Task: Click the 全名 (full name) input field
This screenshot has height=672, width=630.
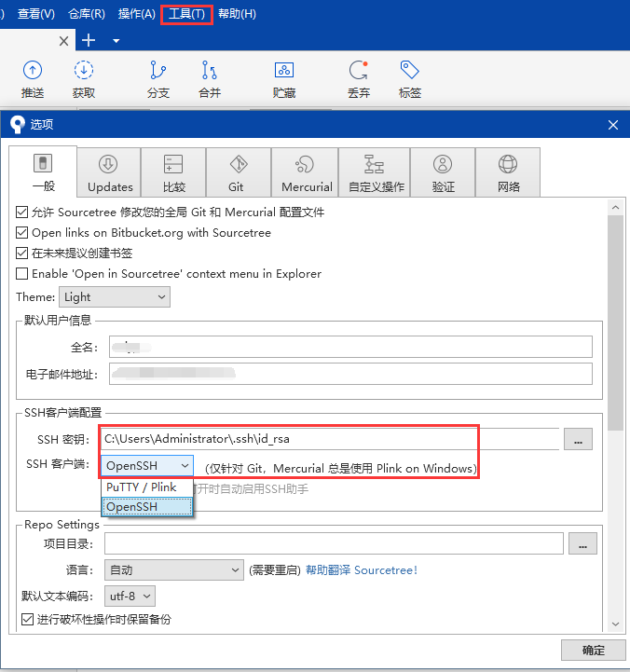Action: click(350, 347)
